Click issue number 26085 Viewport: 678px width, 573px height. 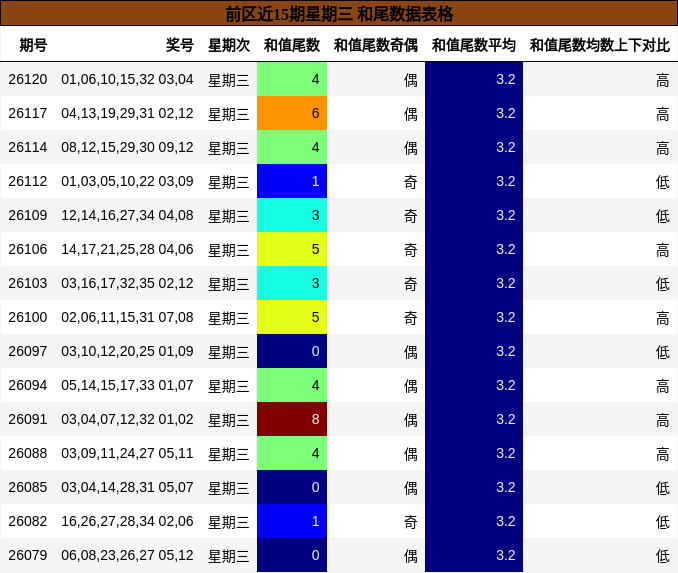point(28,487)
